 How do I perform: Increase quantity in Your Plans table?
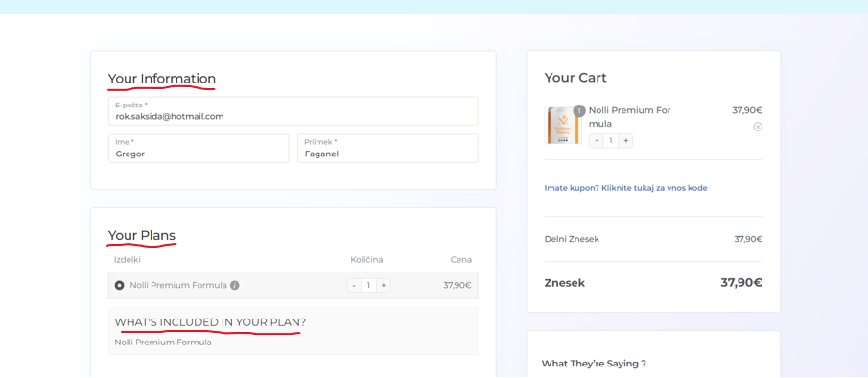pyautogui.click(x=383, y=286)
